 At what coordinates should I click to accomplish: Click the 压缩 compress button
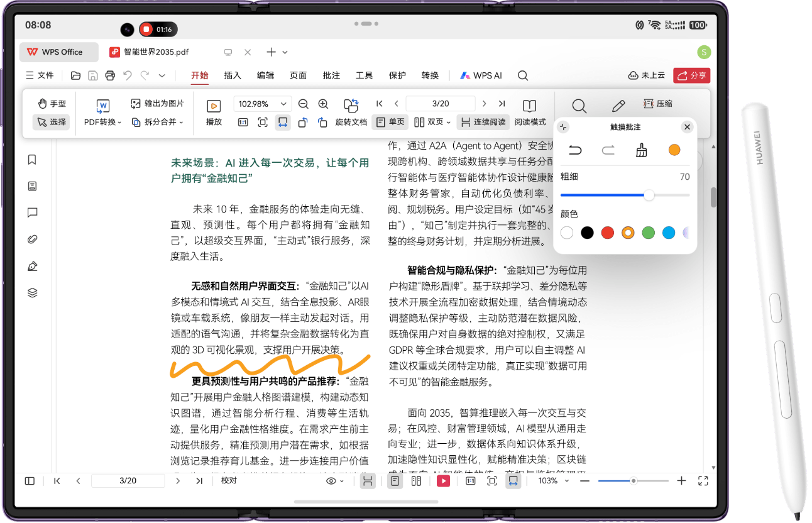coord(658,104)
